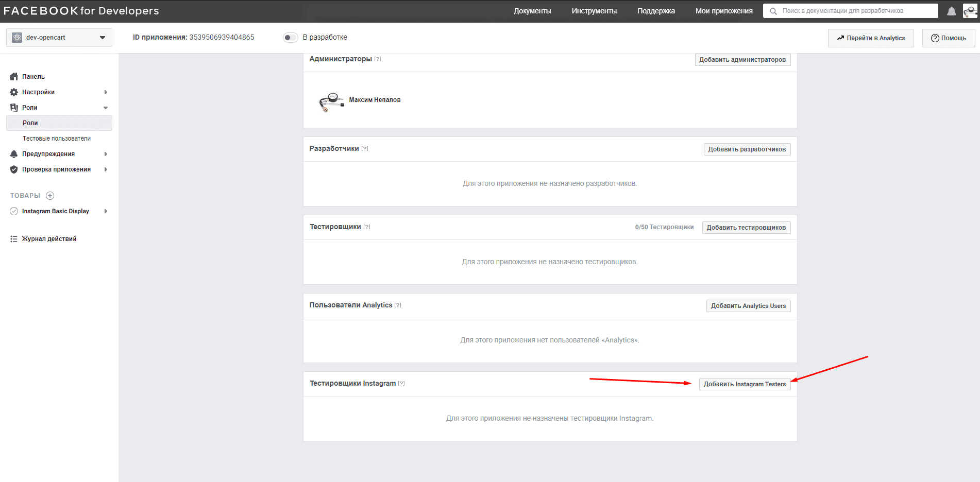Open Мои приложения top menu
Viewport: 980px width, 482px height.
[724, 11]
